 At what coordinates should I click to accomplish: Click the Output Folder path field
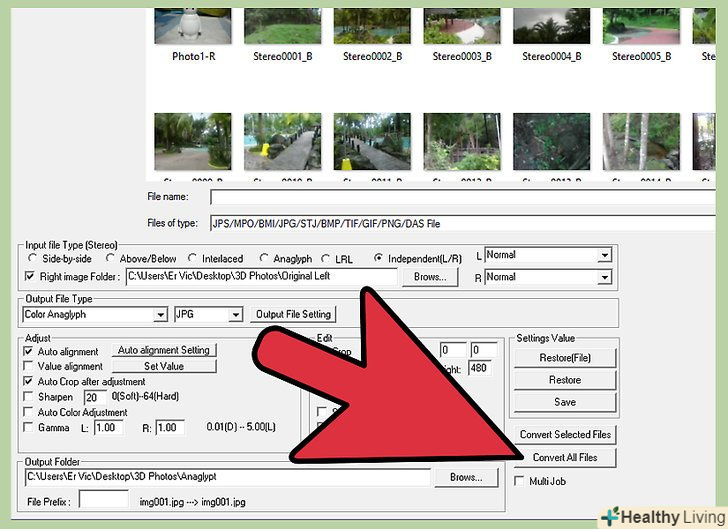[228, 477]
